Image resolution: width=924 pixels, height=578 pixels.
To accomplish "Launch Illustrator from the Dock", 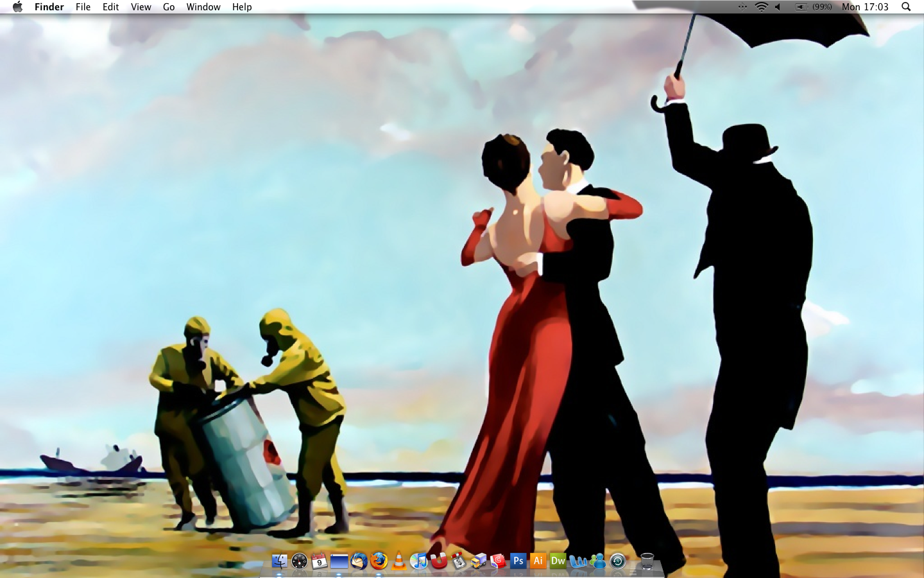I will coord(538,561).
